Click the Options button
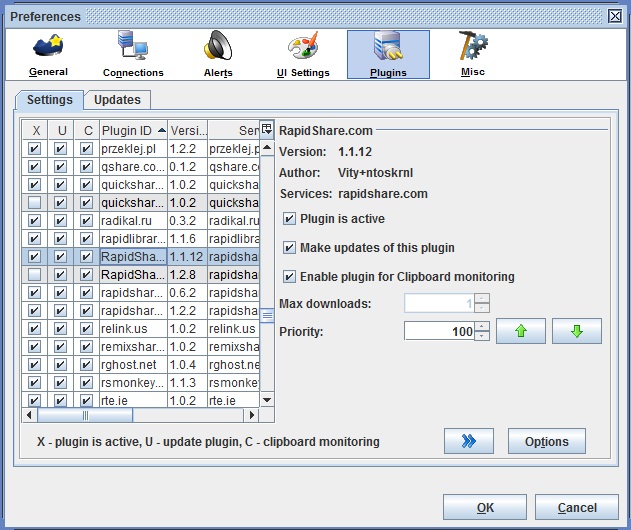The width and height of the screenshot is (631, 530). click(x=546, y=441)
